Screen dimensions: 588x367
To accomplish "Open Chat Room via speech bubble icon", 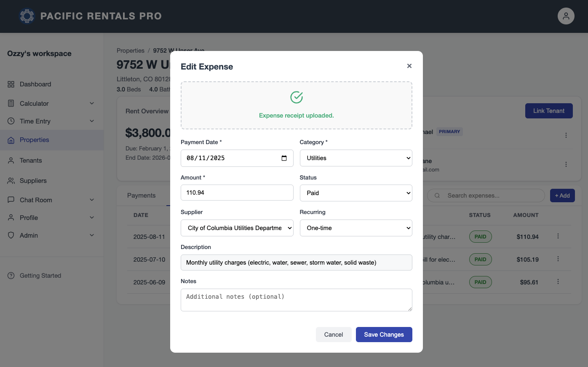I will pyautogui.click(x=11, y=200).
